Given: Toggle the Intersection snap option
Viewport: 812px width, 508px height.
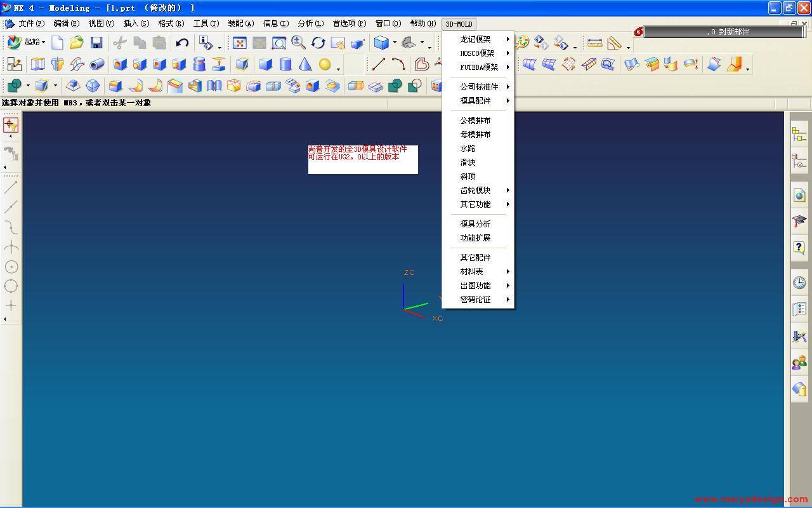Looking at the screenshot, I should [11, 247].
